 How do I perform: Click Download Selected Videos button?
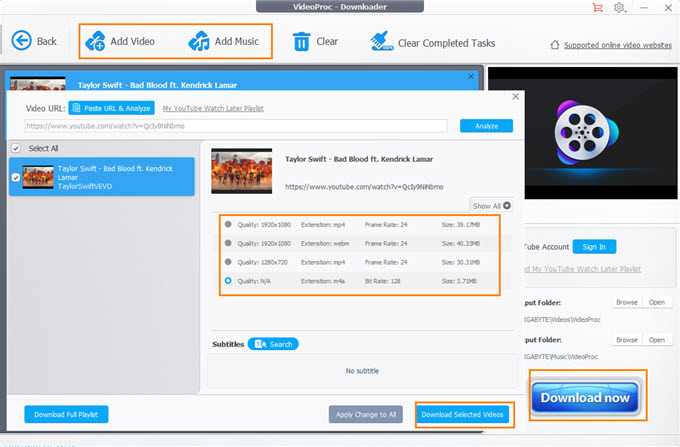pyautogui.click(x=462, y=414)
